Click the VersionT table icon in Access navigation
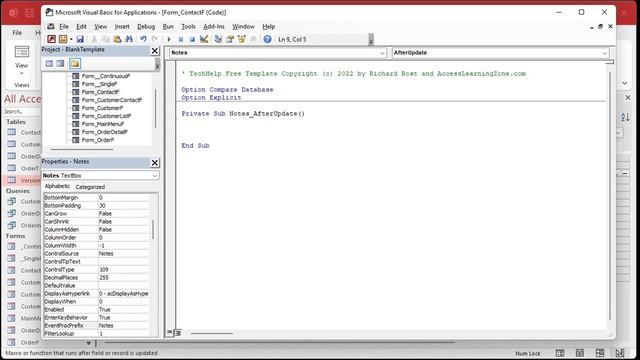The width and height of the screenshot is (640, 360). (x=12, y=180)
